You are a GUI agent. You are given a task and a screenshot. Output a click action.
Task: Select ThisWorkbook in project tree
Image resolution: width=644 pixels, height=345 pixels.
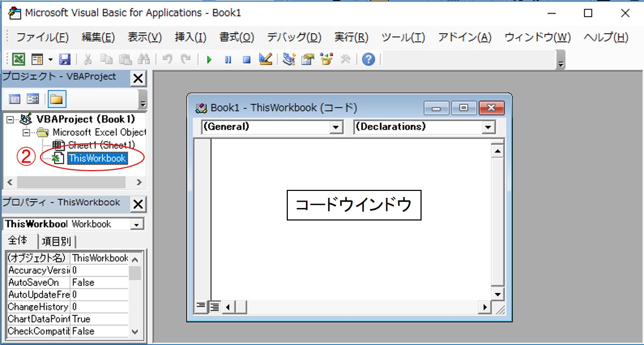point(96,159)
